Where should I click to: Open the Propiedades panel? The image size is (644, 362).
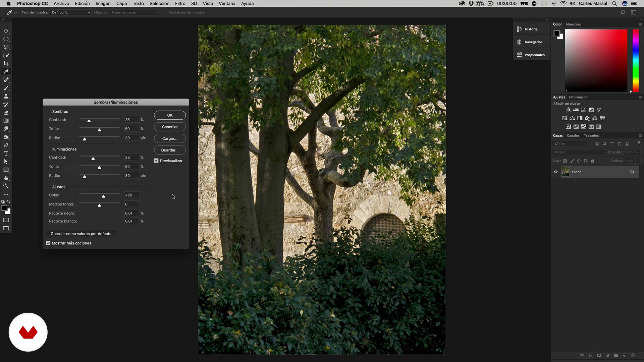(531, 55)
